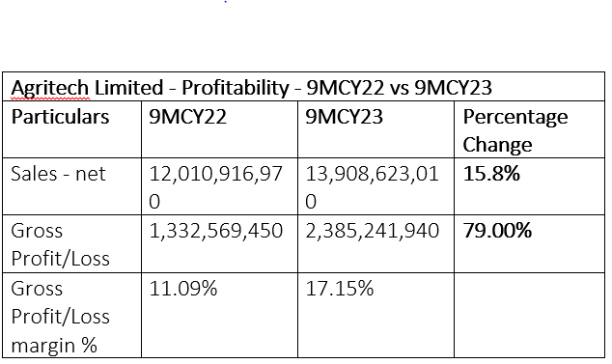Viewport: 612px width, 364px height.
Task: Select the 'Particulars' header cell
Action: tap(71, 129)
